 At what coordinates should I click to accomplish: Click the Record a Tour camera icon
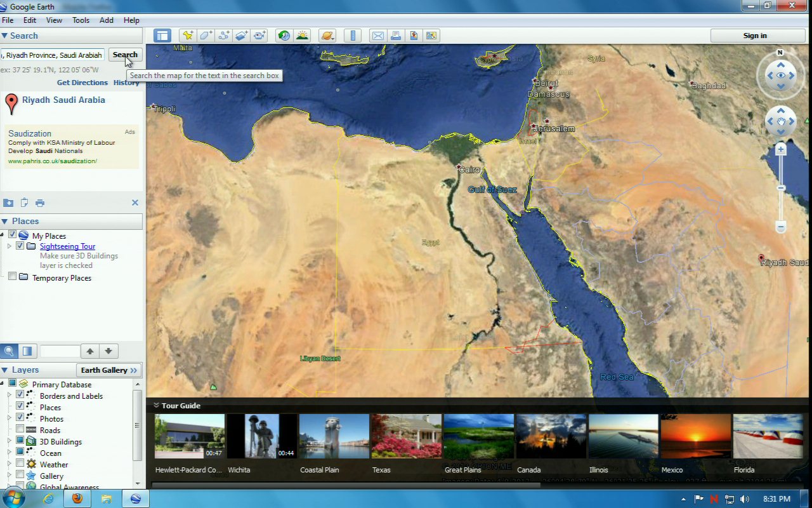click(x=259, y=36)
